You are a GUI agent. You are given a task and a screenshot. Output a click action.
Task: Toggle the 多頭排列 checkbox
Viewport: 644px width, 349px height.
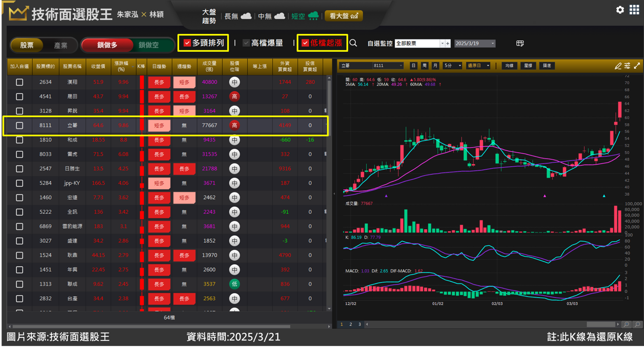click(x=187, y=43)
